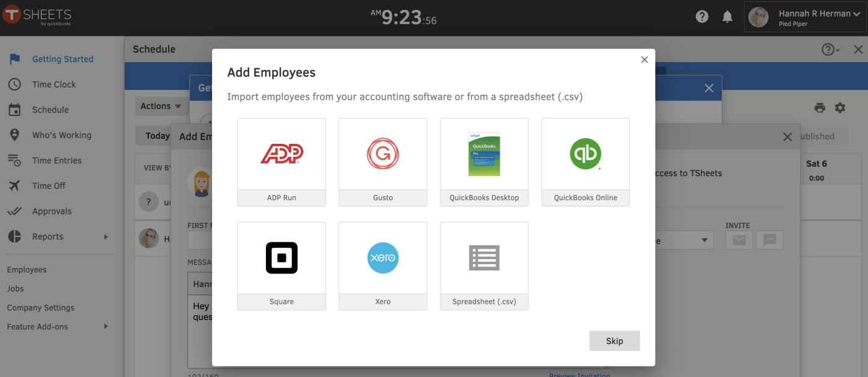Open Time Off in the sidebar
Viewport: 868px width, 377px height.
49,186
